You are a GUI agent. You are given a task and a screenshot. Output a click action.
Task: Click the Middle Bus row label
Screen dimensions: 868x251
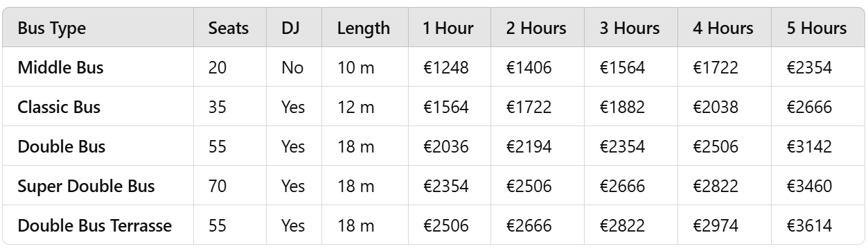(x=61, y=68)
